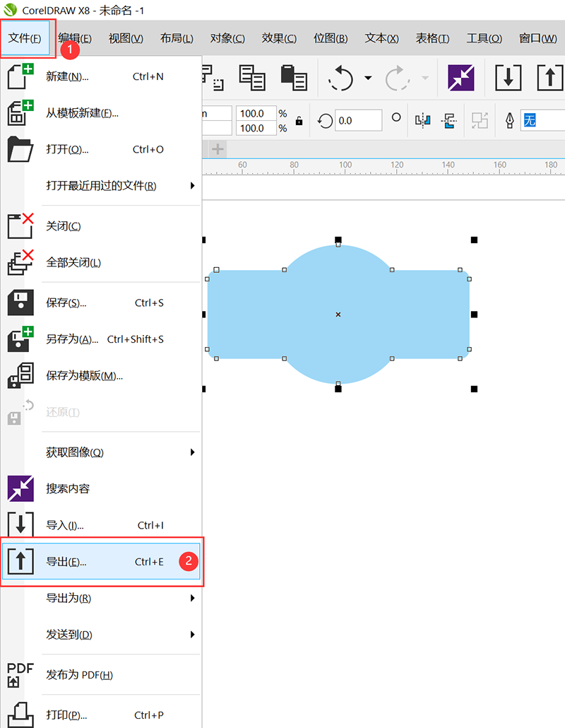Viewport: 565px width, 728px height.
Task: Open the 视图(V) menu
Action: tap(126, 38)
